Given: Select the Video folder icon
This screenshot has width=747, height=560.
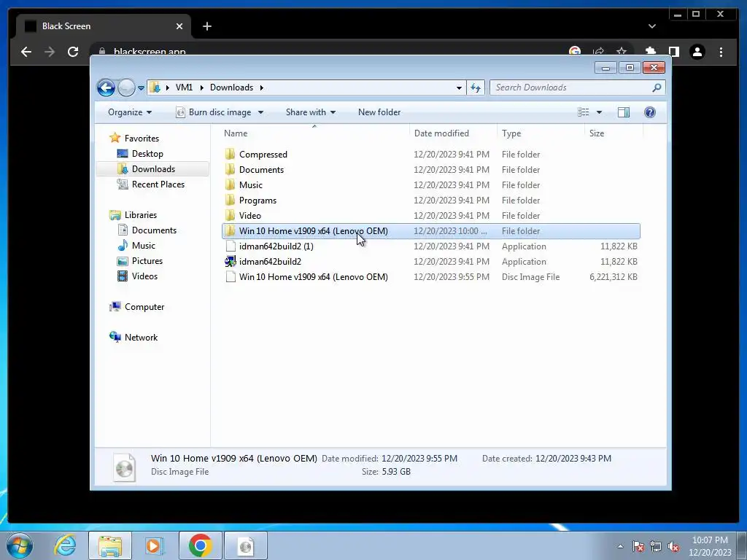Looking at the screenshot, I should [x=230, y=216].
